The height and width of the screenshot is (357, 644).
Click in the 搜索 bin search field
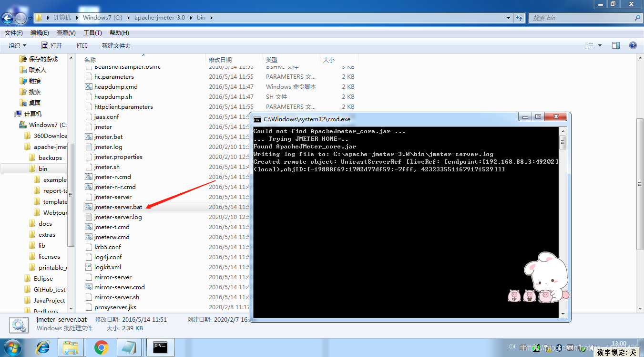(x=581, y=18)
